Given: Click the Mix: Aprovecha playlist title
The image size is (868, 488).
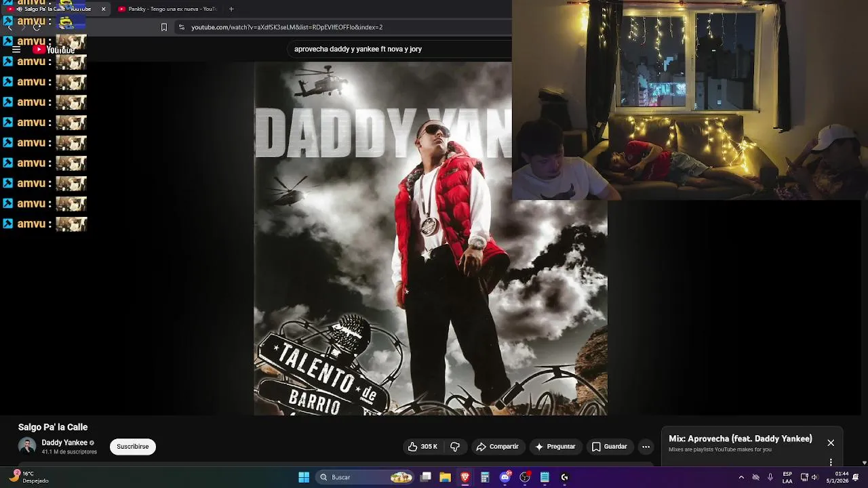Looking at the screenshot, I should (741, 439).
